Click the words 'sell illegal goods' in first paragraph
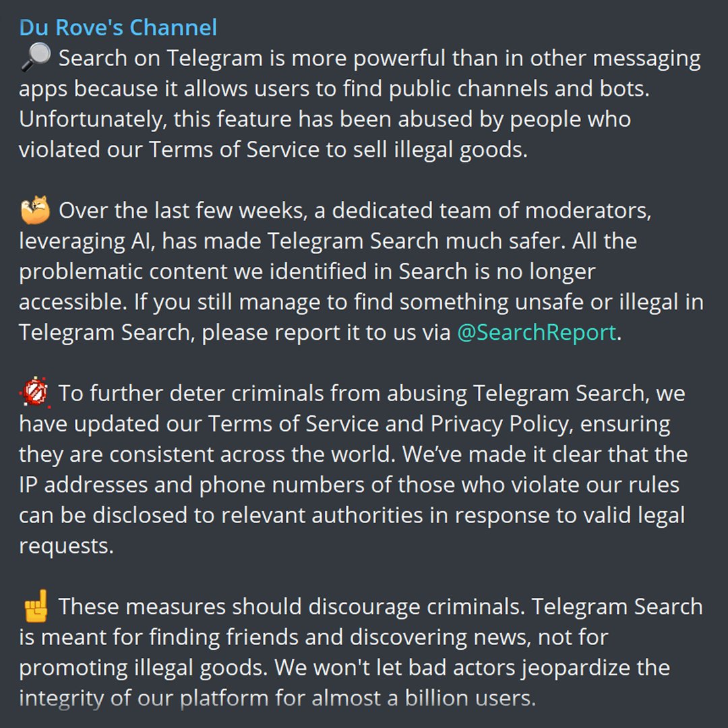 click(x=439, y=150)
